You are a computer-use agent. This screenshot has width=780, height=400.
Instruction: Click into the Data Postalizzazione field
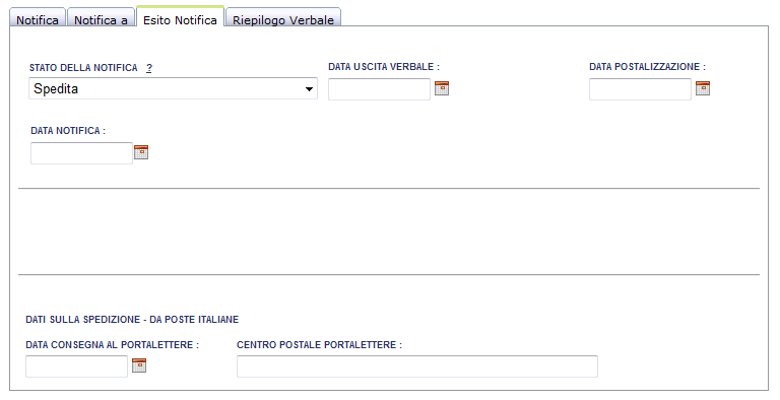(640, 89)
